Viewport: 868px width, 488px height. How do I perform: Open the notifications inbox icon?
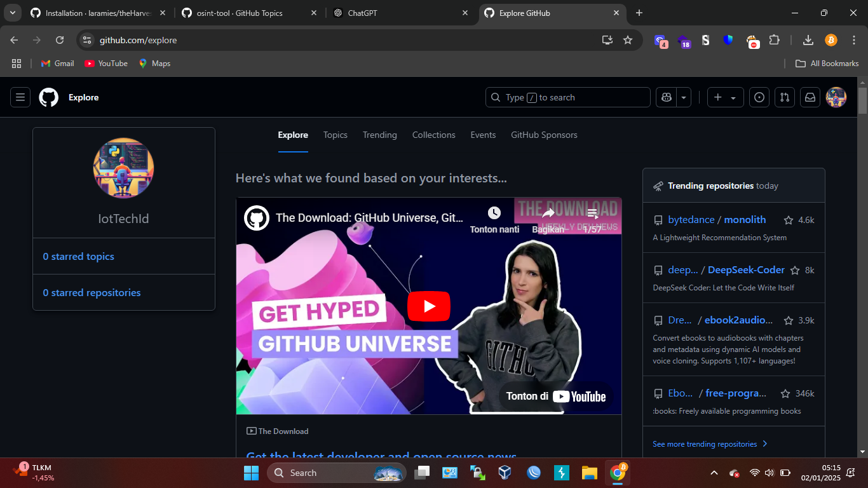(810, 97)
